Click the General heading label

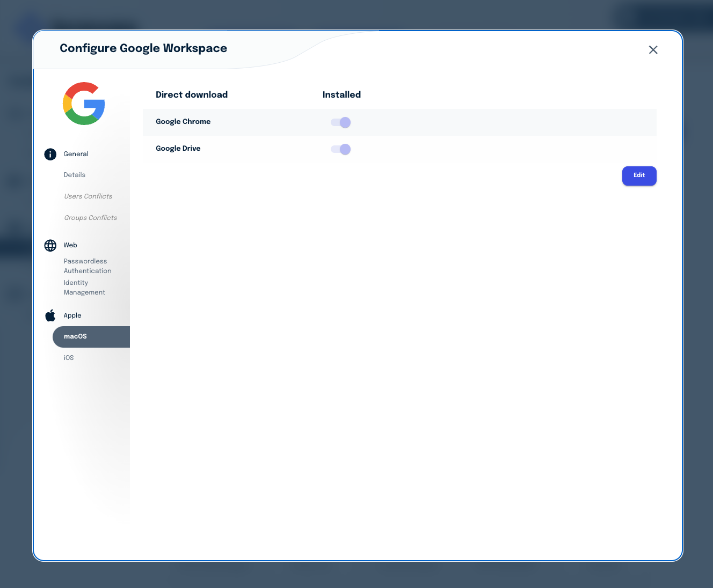pos(76,154)
